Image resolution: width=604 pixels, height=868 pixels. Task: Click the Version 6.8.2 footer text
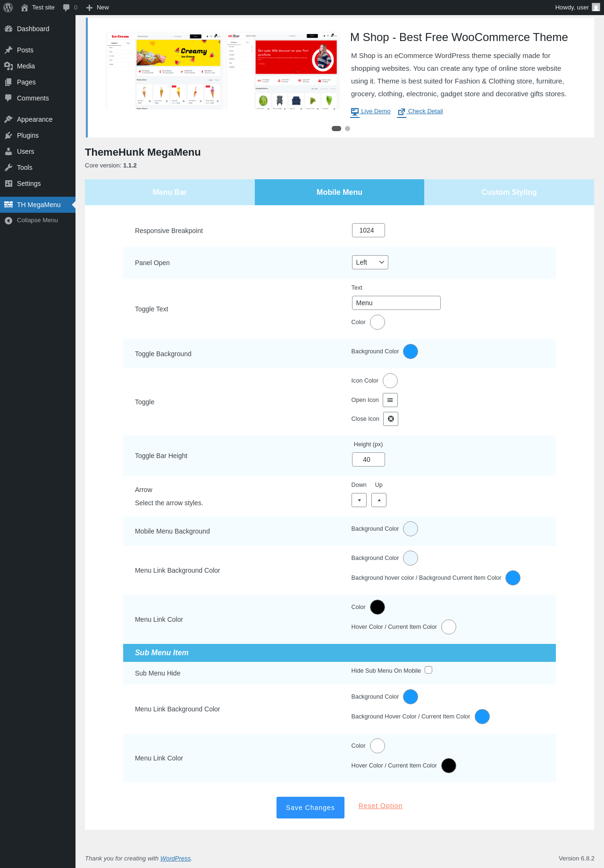576,859
